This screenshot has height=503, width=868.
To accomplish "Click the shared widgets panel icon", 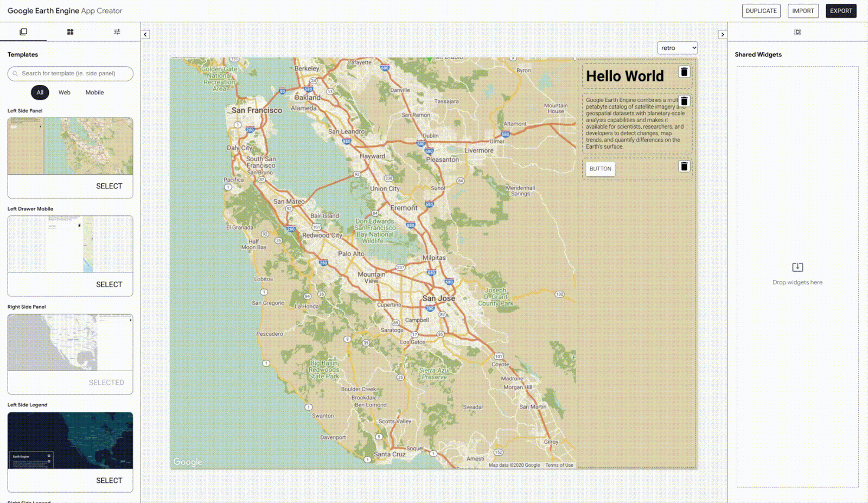I will 797,32.
